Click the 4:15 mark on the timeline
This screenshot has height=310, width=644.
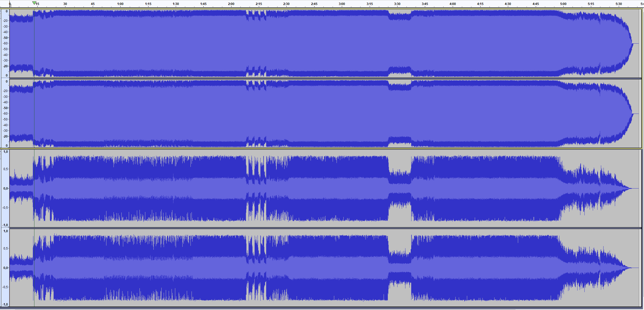(x=480, y=4)
